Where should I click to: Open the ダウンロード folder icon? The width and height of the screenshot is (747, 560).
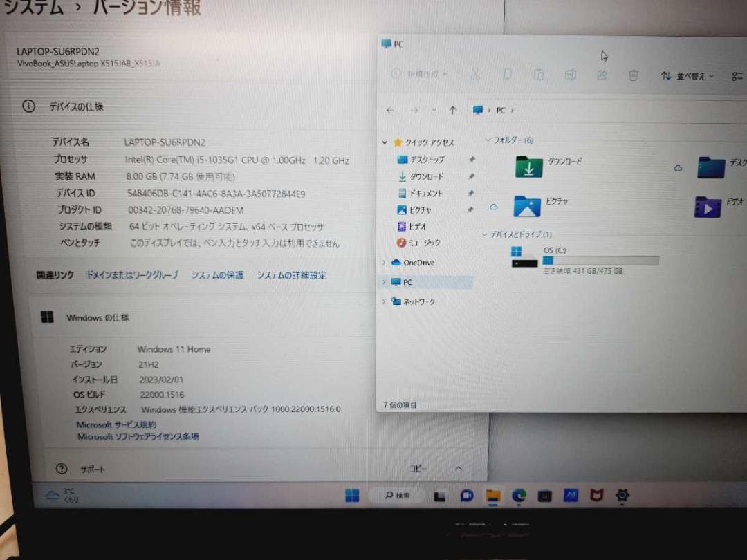tap(529, 167)
